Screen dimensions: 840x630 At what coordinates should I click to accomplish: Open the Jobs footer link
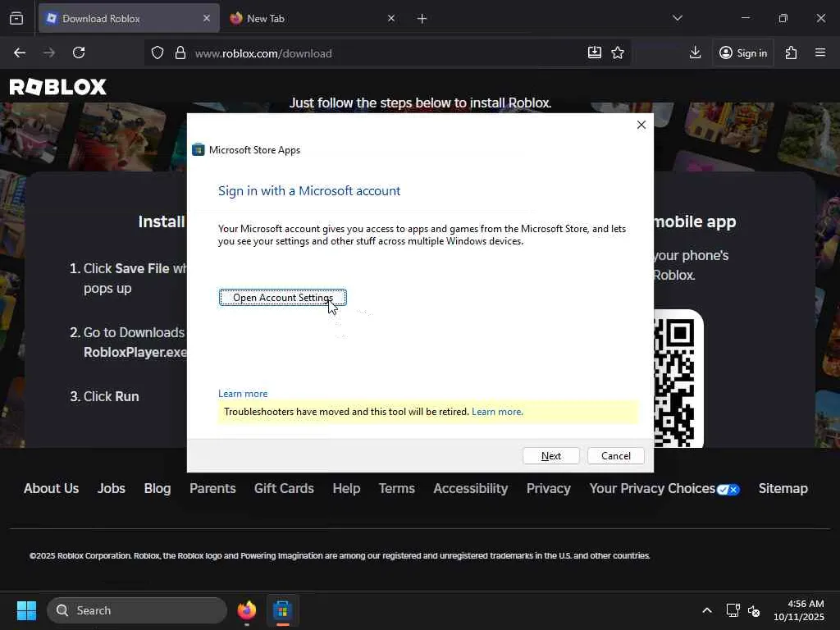click(112, 489)
